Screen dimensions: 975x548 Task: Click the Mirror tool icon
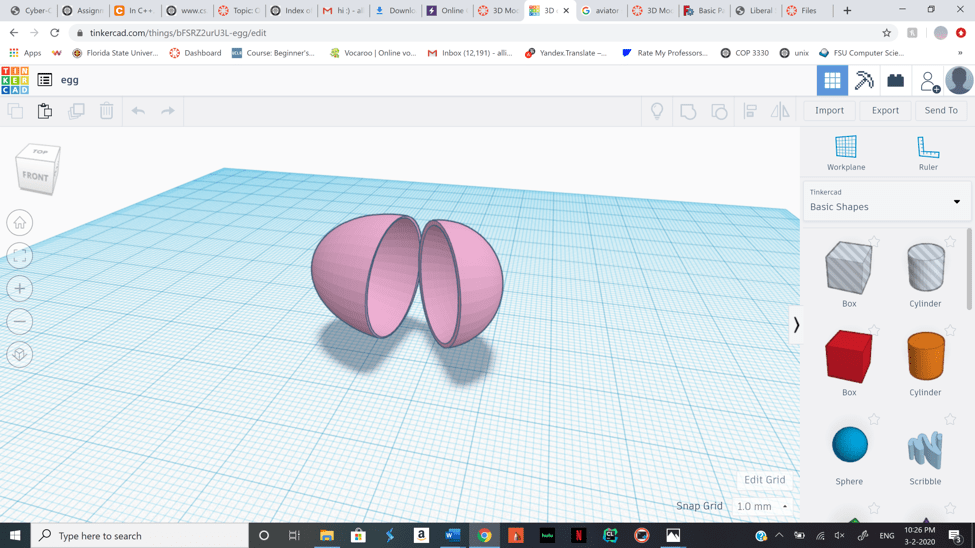(x=780, y=111)
